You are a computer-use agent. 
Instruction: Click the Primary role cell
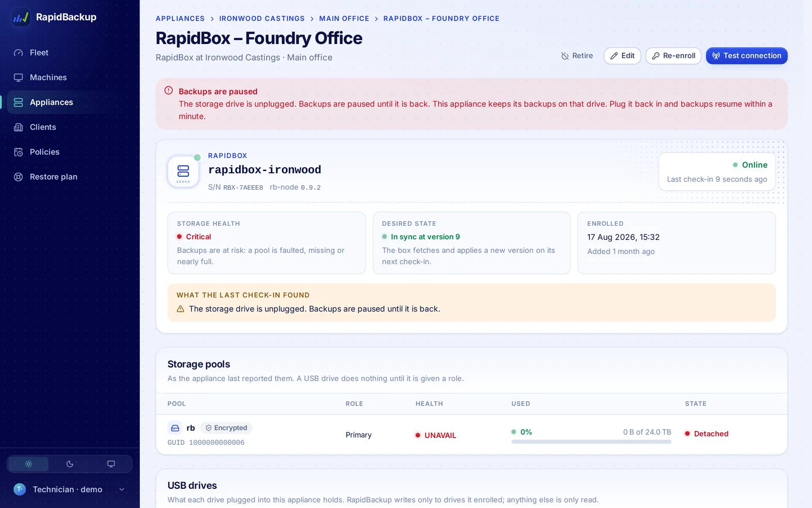(359, 435)
